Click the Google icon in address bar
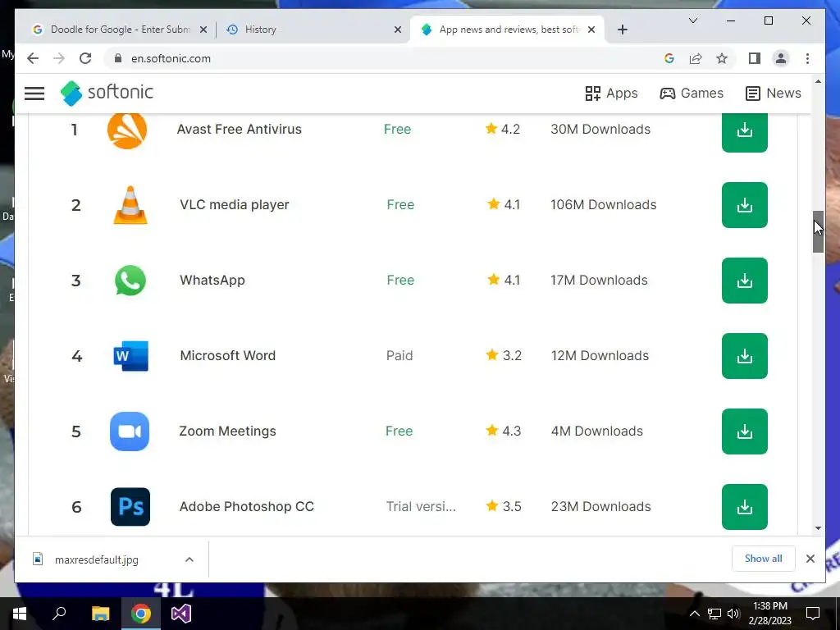Viewport: 840px width, 630px height. tap(669, 58)
